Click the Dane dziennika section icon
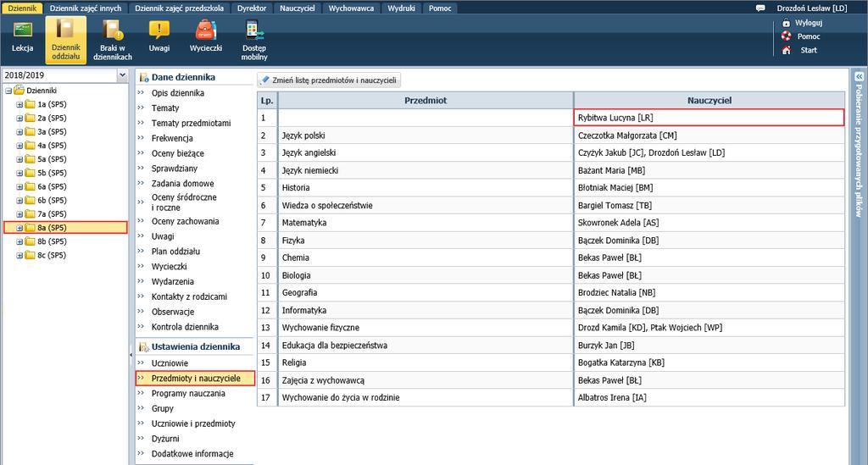The image size is (868, 465). 144,77
